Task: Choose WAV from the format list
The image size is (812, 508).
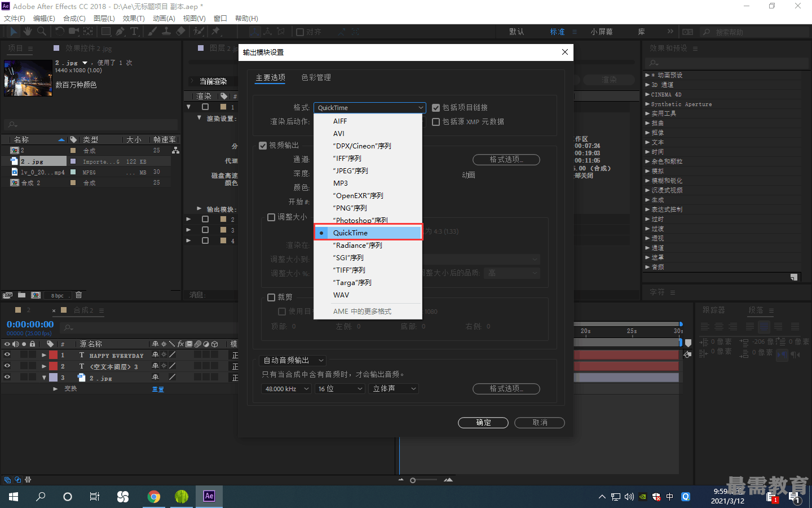Action: point(368,295)
